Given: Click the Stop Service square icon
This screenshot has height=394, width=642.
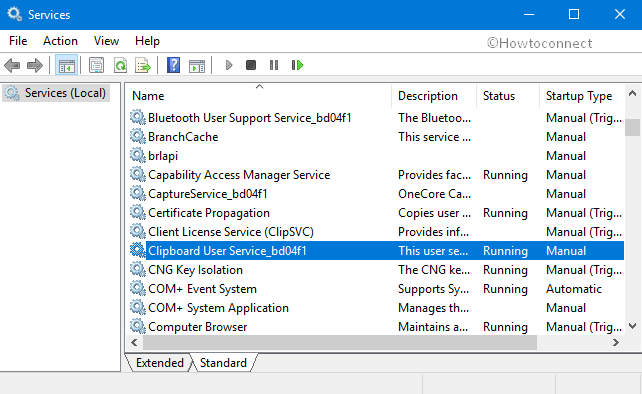Looking at the screenshot, I should (x=251, y=65).
